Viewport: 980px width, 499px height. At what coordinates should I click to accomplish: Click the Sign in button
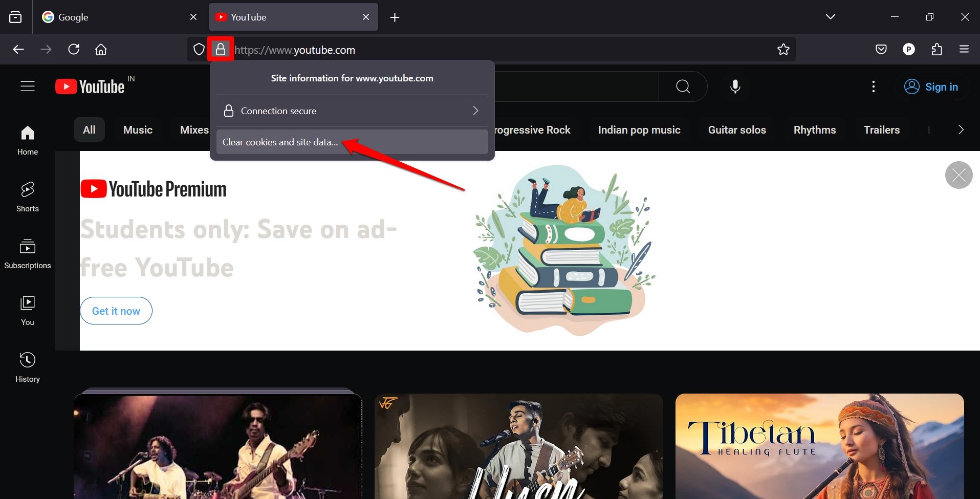932,86
